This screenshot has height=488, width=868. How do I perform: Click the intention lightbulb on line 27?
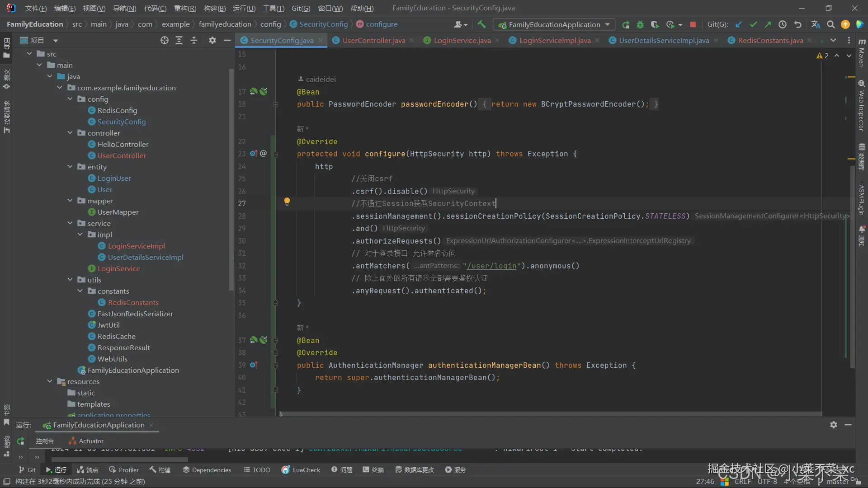[287, 202]
